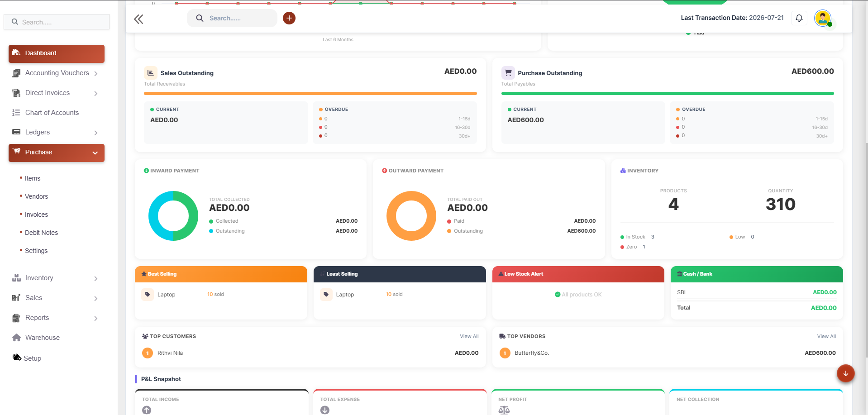The height and width of the screenshot is (415, 868).
Task: Open Debit Notes under Purchase
Action: pyautogui.click(x=41, y=233)
